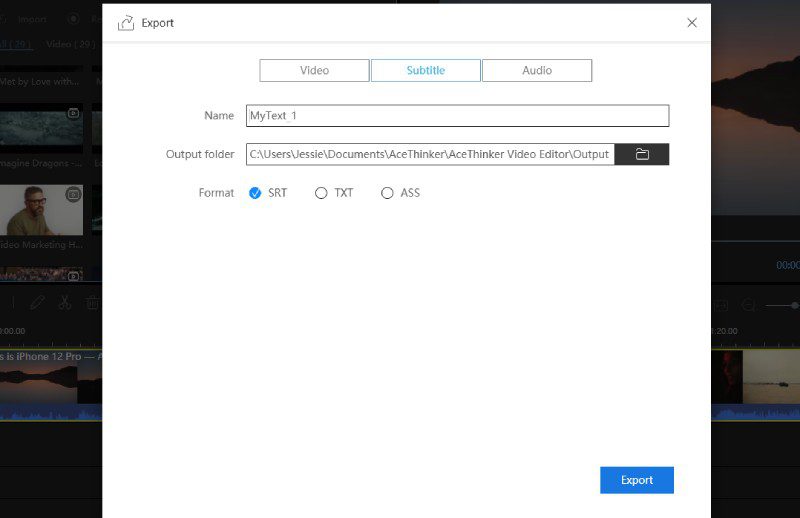The width and height of the screenshot is (800, 518).
Task: Select the SRT format radio button
Action: coord(255,193)
